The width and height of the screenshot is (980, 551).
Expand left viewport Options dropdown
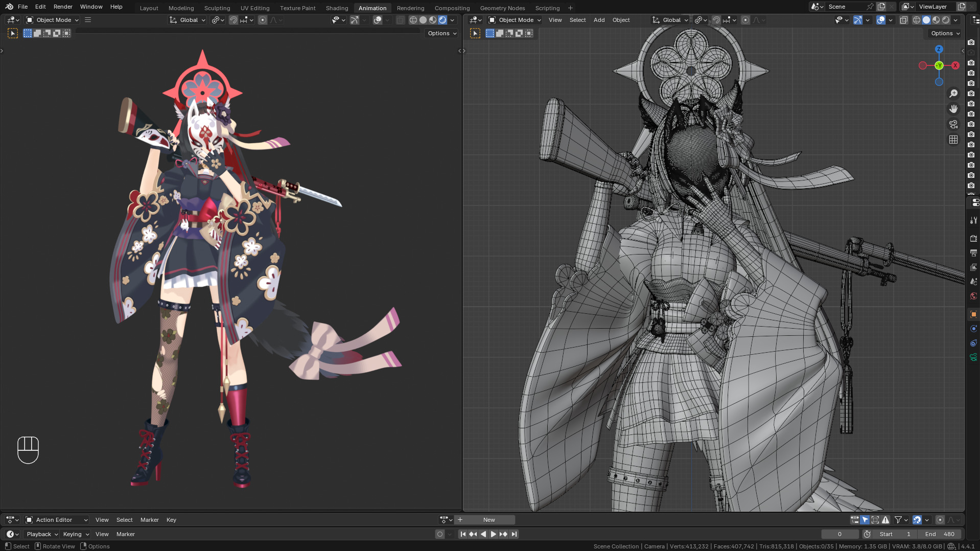(442, 33)
